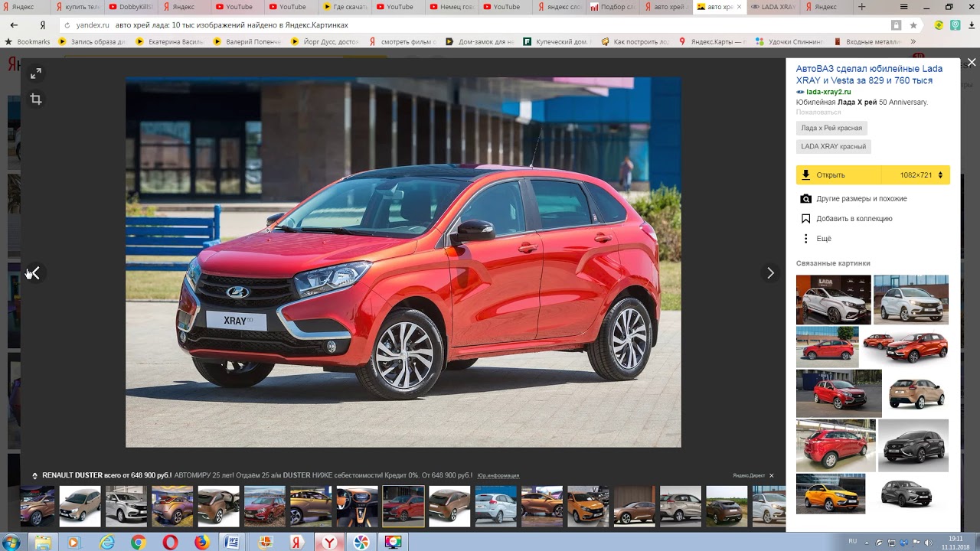Switch to the DobbyKillSt YouTube tab
Viewport: 980px width, 551px height.
(x=129, y=7)
